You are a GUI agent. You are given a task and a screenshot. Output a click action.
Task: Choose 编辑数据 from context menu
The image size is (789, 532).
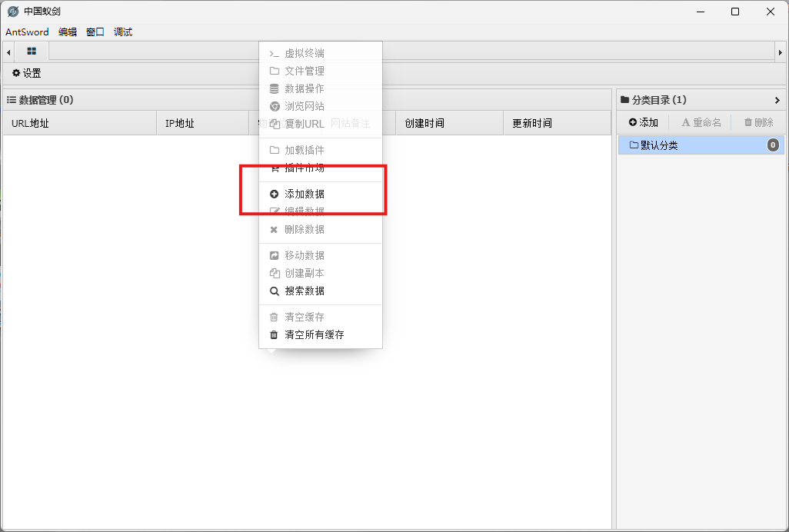(321, 211)
